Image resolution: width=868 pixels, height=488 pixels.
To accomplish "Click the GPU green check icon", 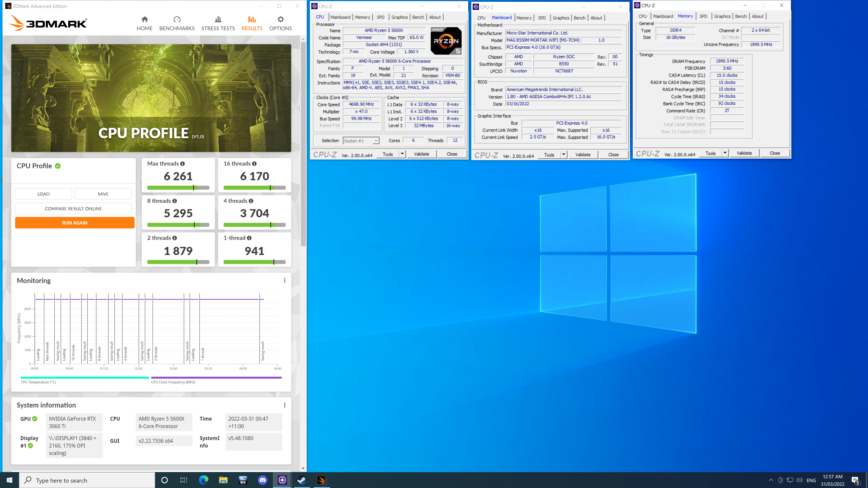I will (35, 419).
